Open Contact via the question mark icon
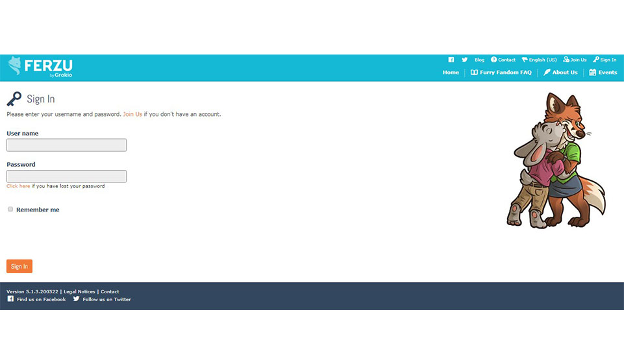This screenshot has width=624, height=364. [x=493, y=60]
